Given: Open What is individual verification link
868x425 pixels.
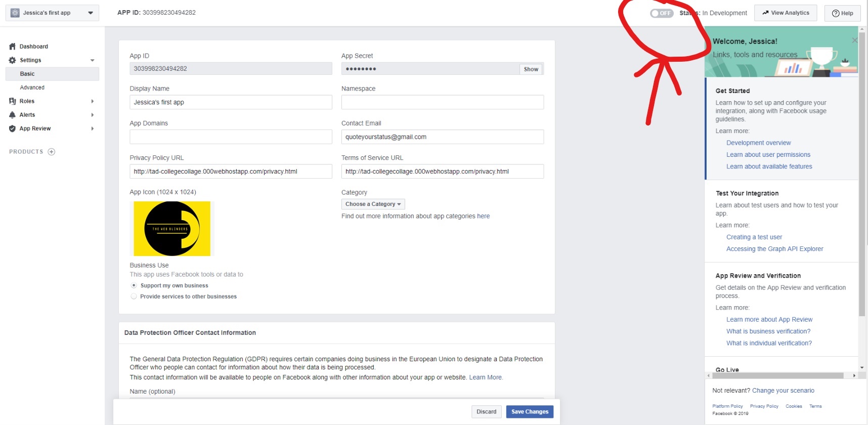Looking at the screenshot, I should click(769, 343).
